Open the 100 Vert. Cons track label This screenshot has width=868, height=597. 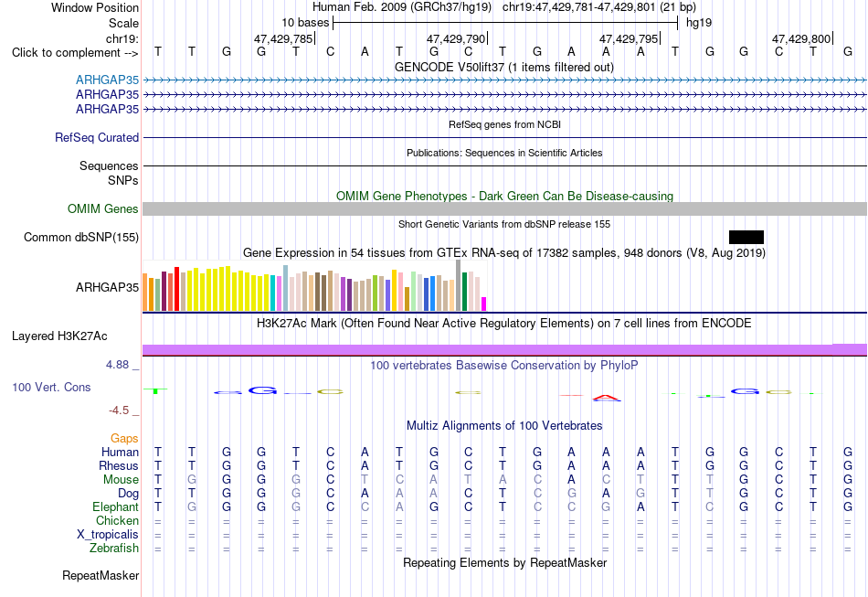(x=51, y=387)
